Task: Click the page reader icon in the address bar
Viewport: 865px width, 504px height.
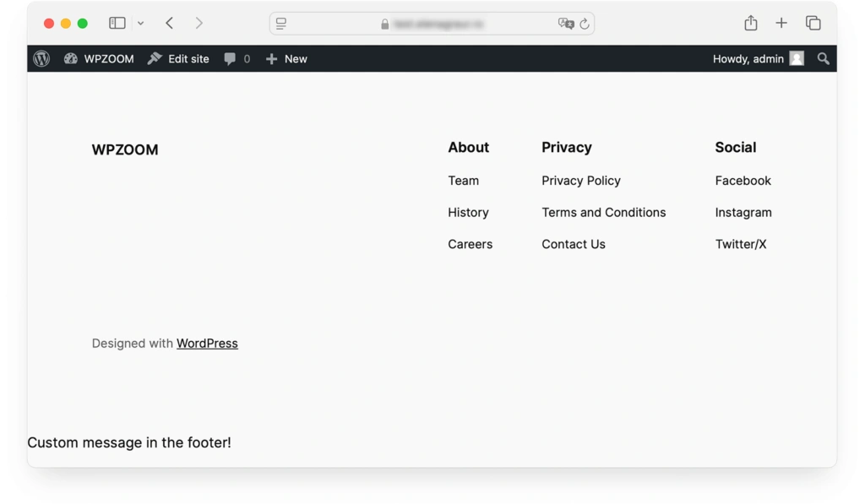Action: [x=281, y=23]
